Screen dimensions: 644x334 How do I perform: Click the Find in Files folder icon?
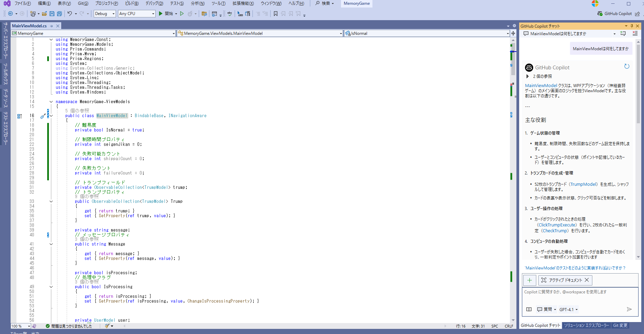pyautogui.click(x=204, y=14)
